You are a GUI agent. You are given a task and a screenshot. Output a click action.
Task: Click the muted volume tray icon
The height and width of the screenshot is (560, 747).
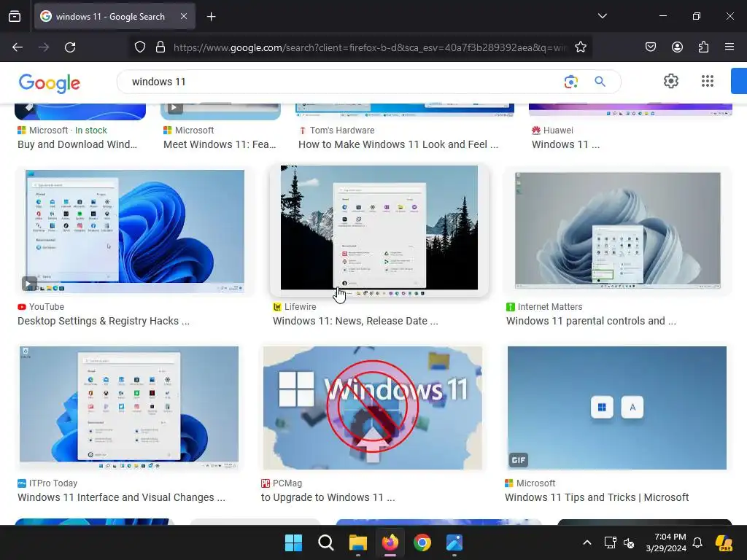point(628,542)
